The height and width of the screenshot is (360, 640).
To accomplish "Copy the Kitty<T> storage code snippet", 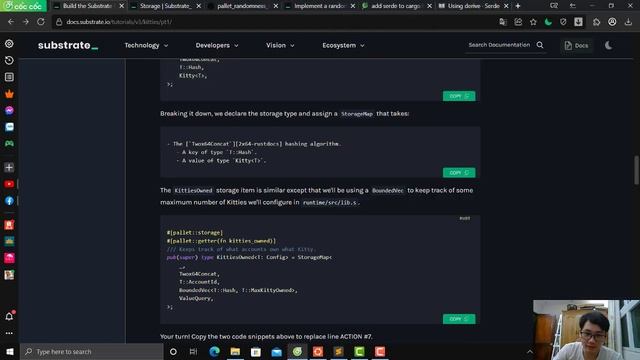I will pyautogui.click(x=459, y=96).
